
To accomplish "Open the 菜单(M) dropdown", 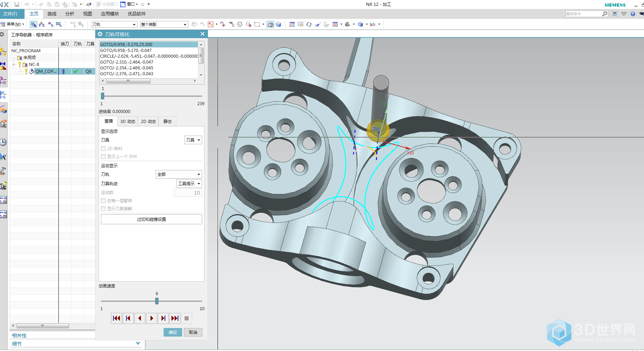I will pyautogui.click(x=13, y=24).
